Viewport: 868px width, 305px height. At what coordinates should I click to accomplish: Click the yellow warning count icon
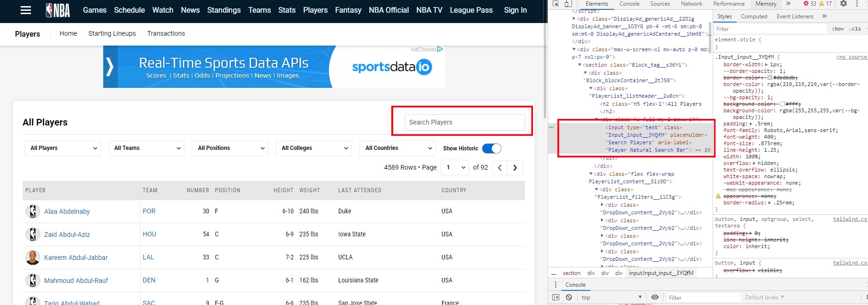822,4
